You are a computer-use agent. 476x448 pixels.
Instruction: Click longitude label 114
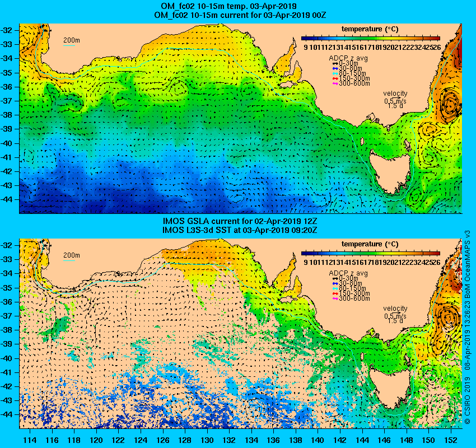click(30, 440)
